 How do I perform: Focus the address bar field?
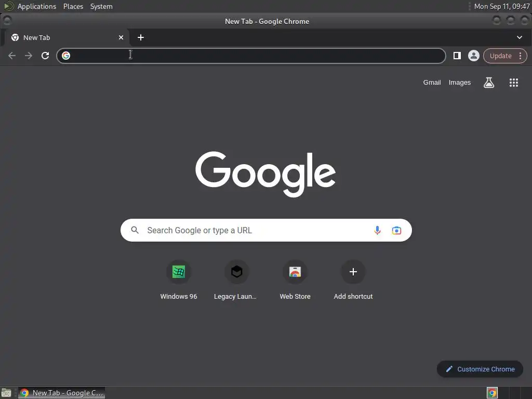pyautogui.click(x=251, y=56)
